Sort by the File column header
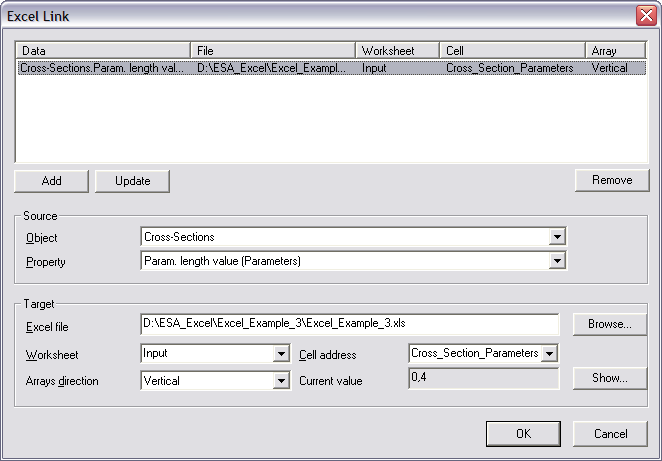The width and height of the screenshot is (662, 461). point(273,51)
